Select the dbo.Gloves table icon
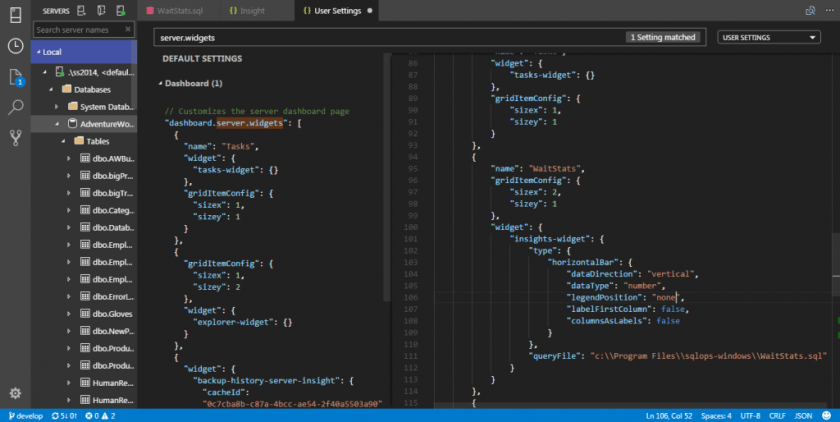The image size is (840, 422). pyautogui.click(x=85, y=313)
